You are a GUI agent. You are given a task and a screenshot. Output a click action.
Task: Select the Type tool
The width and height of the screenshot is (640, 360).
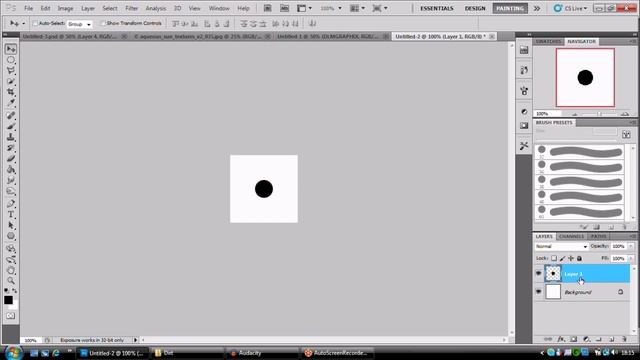pyautogui.click(x=11, y=214)
